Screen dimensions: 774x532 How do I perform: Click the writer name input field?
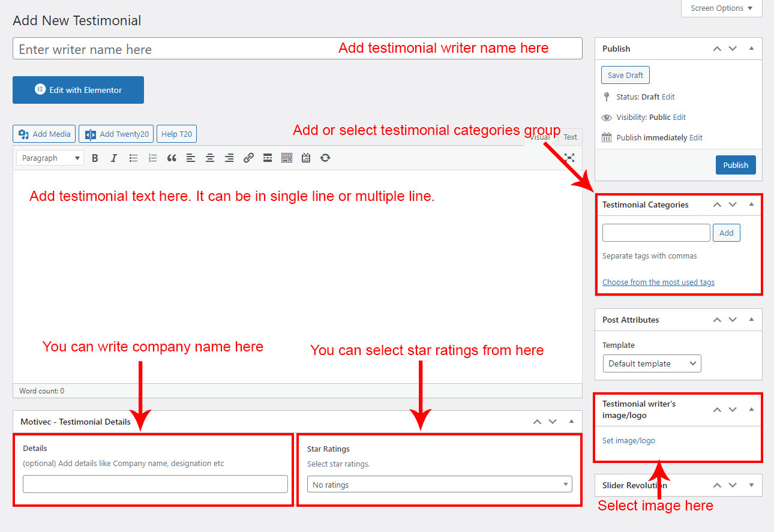click(174, 49)
